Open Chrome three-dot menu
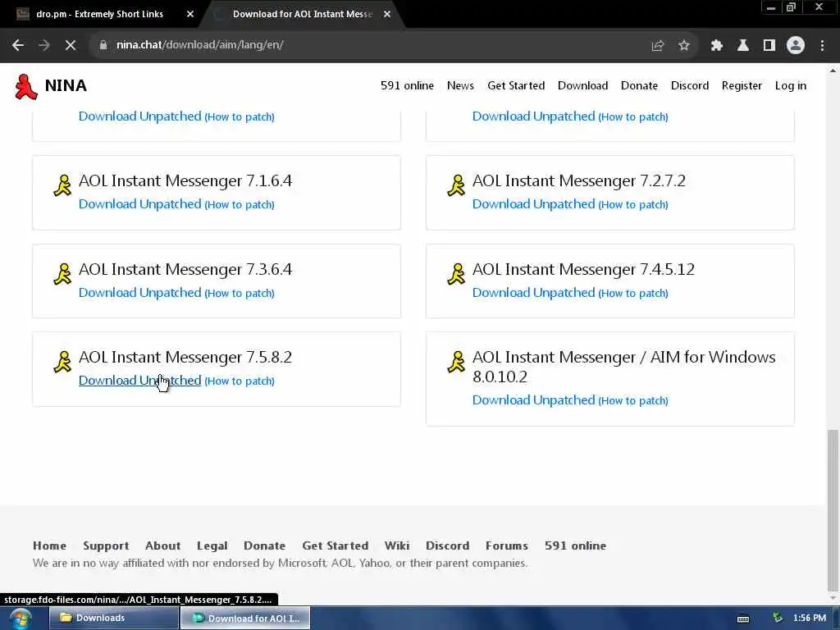Image resolution: width=840 pixels, height=630 pixels. (822, 46)
